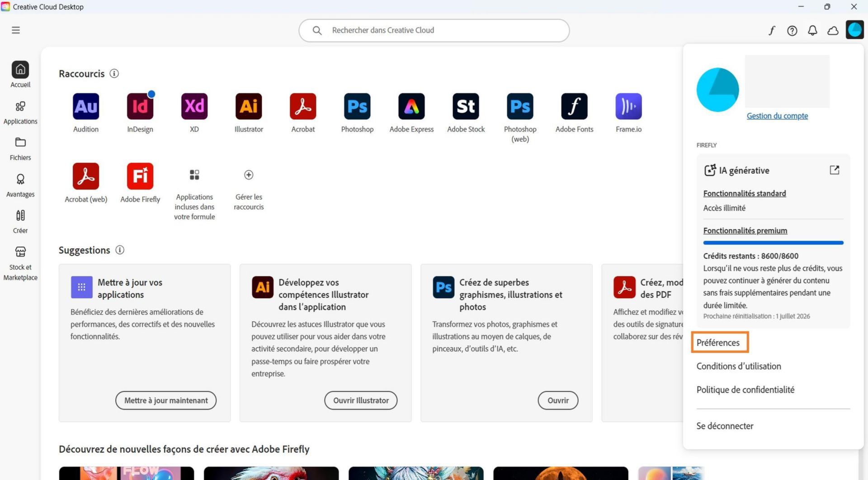Screen dimensions: 868x480
Task: Open Conditions d'utilisation in account menu
Action: pyautogui.click(x=739, y=366)
